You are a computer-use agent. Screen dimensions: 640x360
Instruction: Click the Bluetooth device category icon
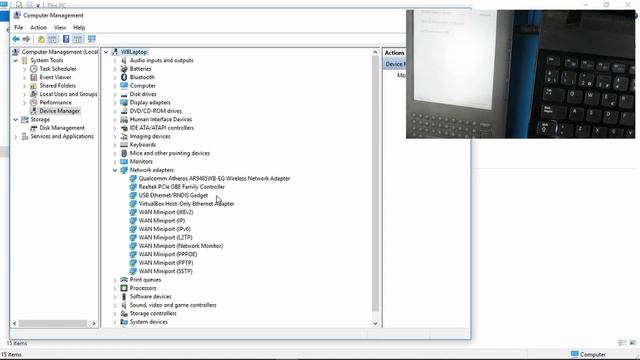click(124, 77)
